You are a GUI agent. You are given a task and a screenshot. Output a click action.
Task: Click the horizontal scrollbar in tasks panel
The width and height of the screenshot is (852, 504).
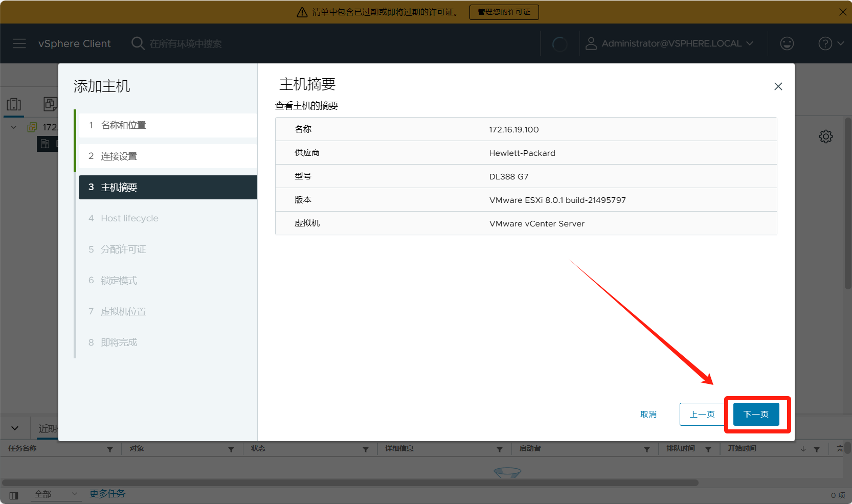point(350,483)
